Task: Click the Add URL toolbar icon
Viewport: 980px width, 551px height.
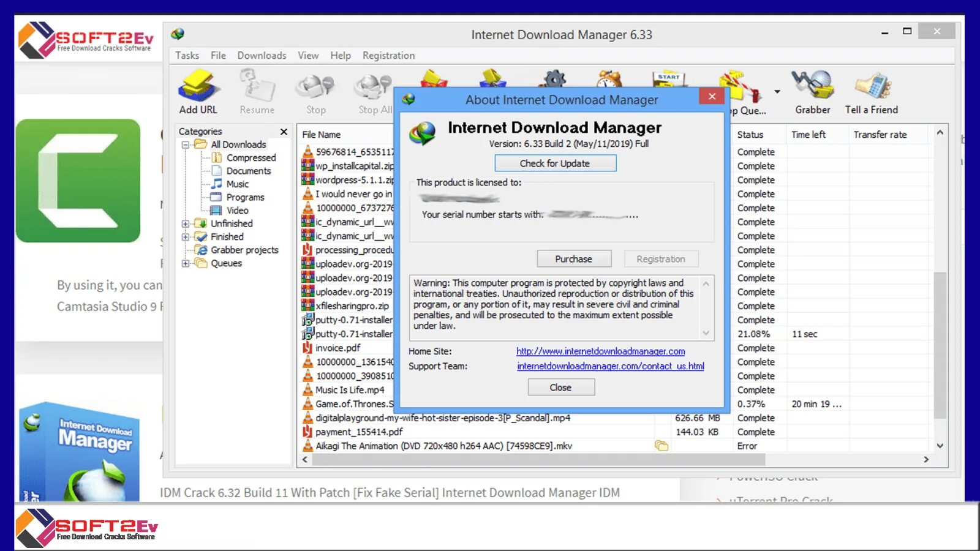Action: point(197,85)
